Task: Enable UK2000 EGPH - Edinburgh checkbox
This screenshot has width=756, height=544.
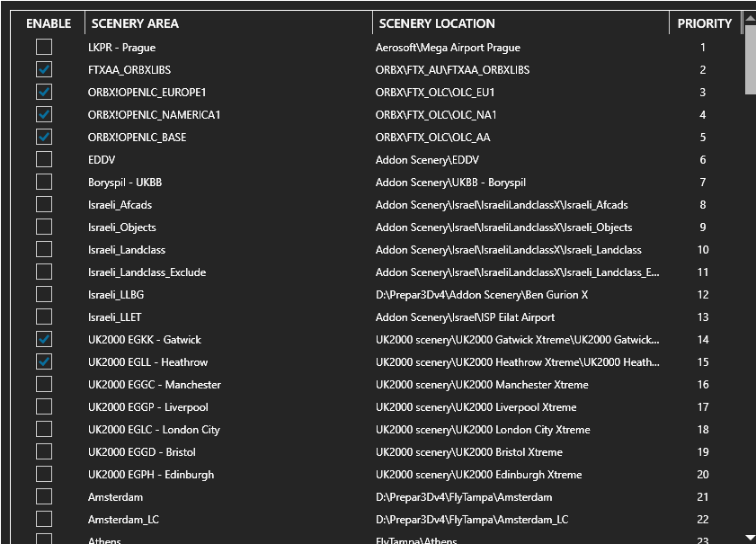Action: pyautogui.click(x=44, y=475)
